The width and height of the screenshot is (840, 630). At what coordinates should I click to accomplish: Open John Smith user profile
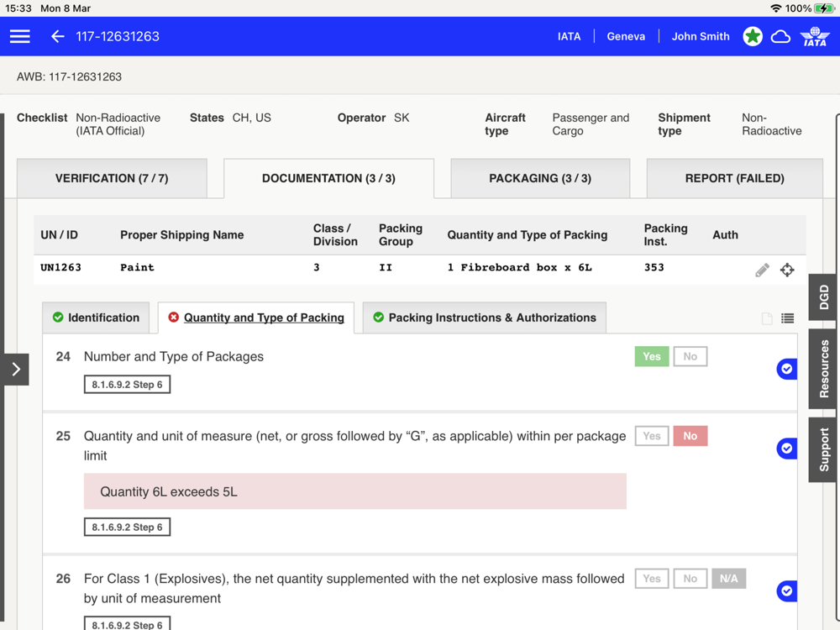pos(701,36)
